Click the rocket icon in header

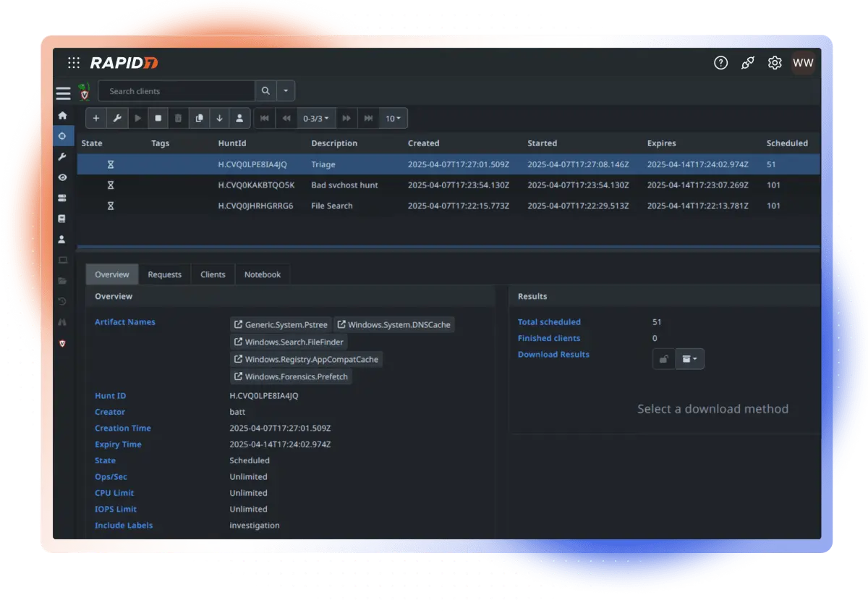[x=748, y=63]
